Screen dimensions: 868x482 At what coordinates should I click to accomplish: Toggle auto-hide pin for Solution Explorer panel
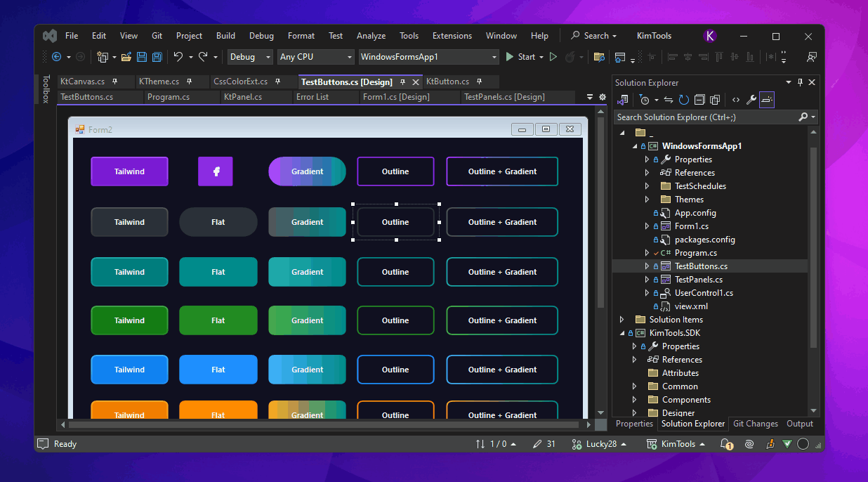800,82
